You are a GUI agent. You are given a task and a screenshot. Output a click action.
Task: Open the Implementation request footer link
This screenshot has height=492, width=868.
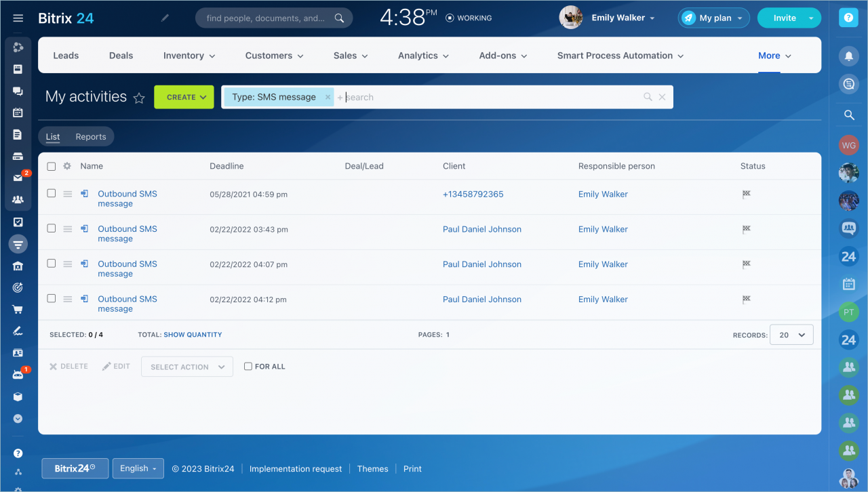coord(296,469)
